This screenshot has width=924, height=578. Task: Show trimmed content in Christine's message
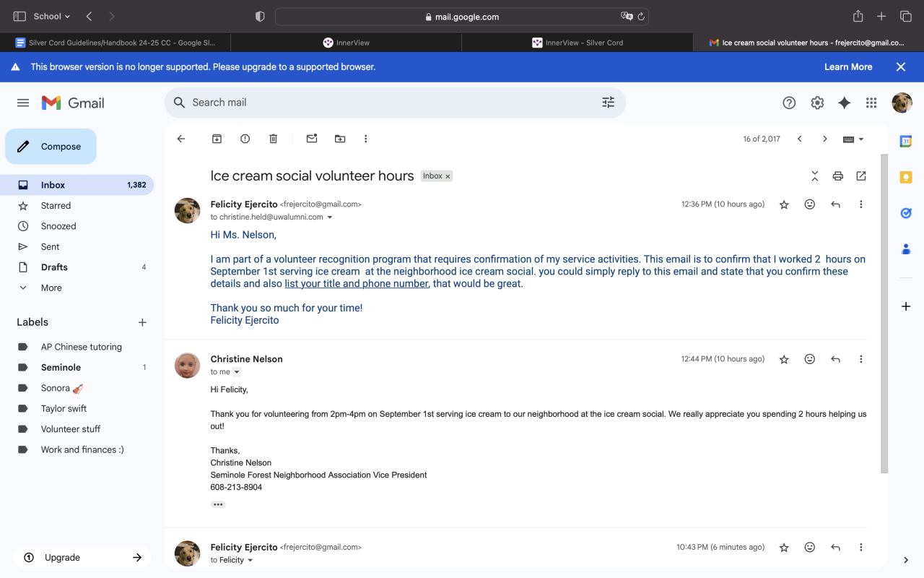(x=218, y=504)
